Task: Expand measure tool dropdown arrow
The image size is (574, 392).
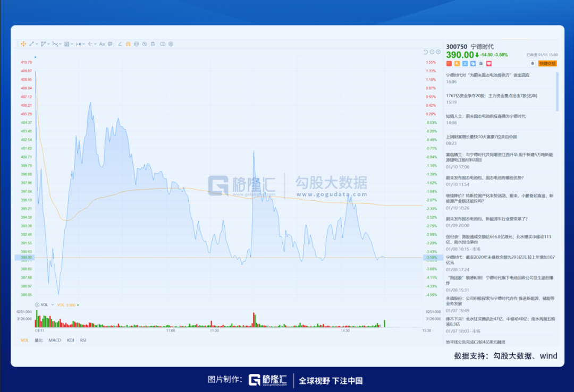Action: coord(84,44)
